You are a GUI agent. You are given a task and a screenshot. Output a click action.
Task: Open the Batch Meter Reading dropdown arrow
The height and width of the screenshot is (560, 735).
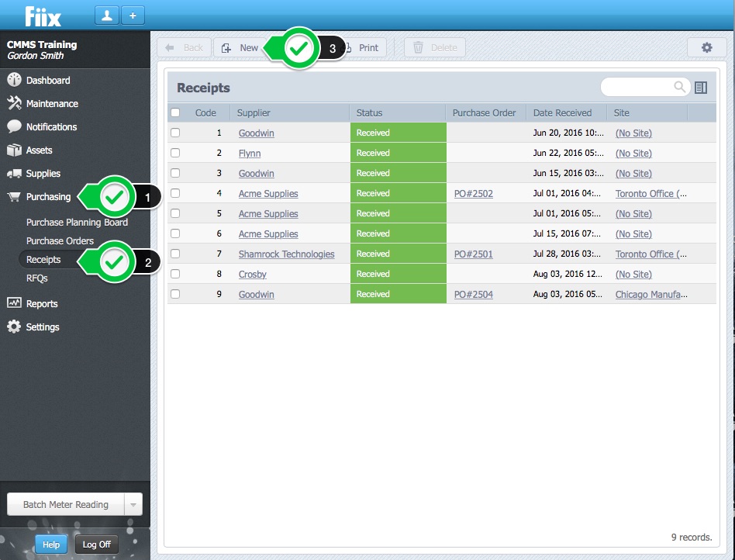(133, 505)
